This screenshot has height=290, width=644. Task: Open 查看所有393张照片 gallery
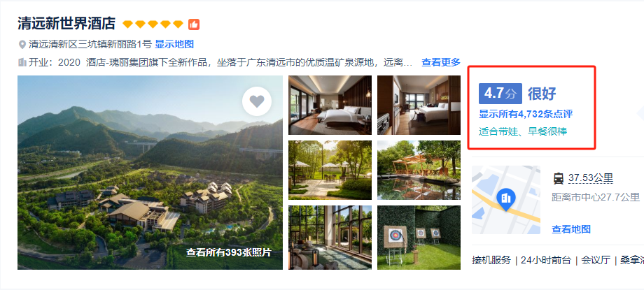tap(228, 252)
